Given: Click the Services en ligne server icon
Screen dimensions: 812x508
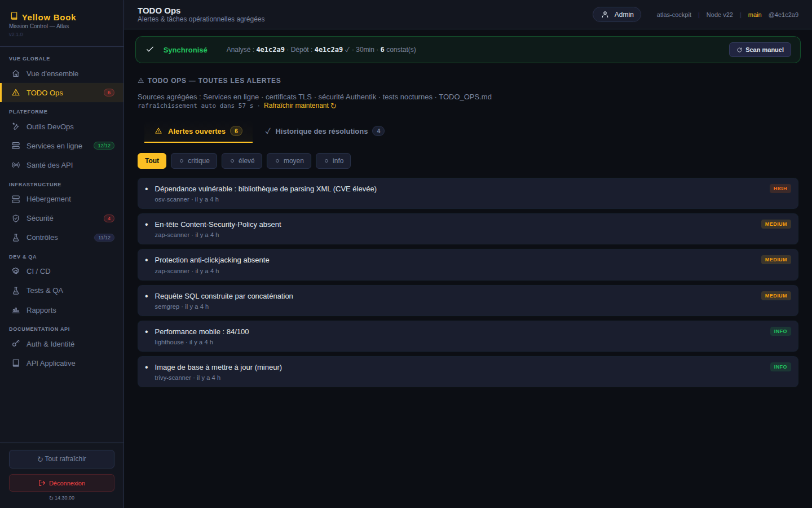Looking at the screenshot, I should point(16,146).
